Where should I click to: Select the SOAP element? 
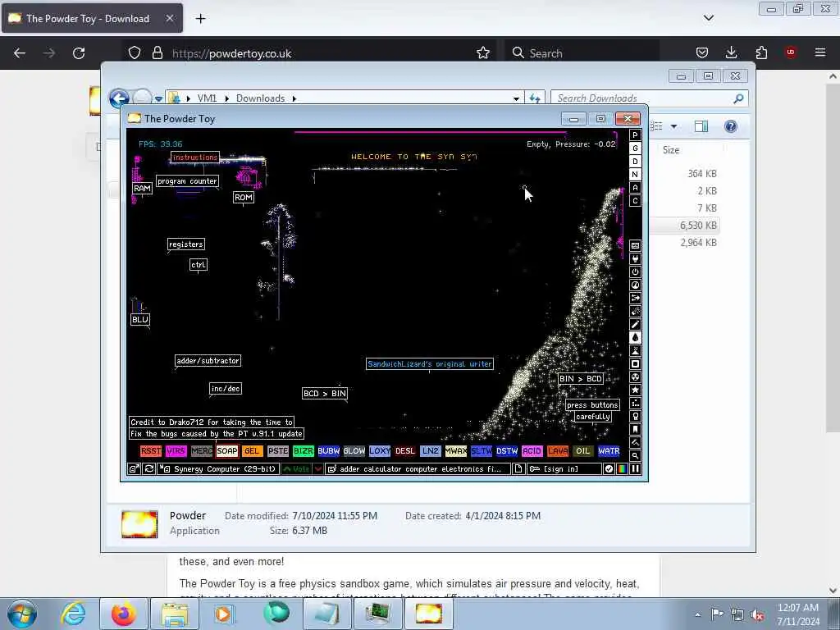click(x=227, y=451)
